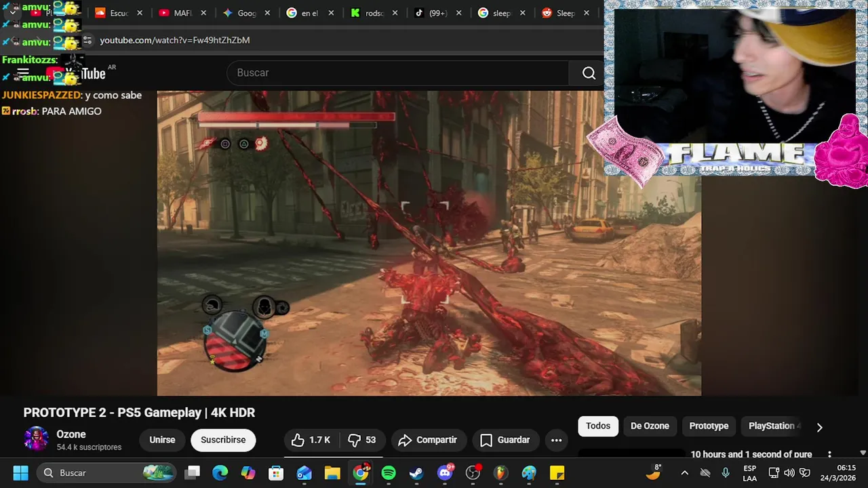Open the ESP LAA language switcher
The height and width of the screenshot is (488, 868).
click(749, 473)
